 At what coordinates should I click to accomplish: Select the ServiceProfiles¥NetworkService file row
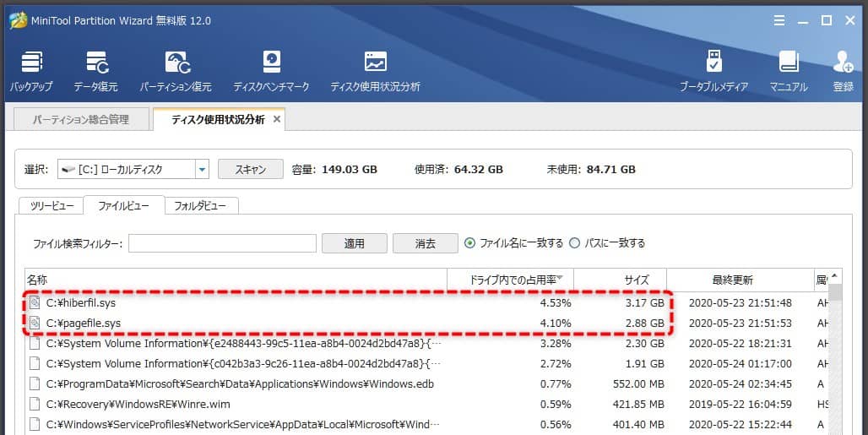click(x=426, y=425)
